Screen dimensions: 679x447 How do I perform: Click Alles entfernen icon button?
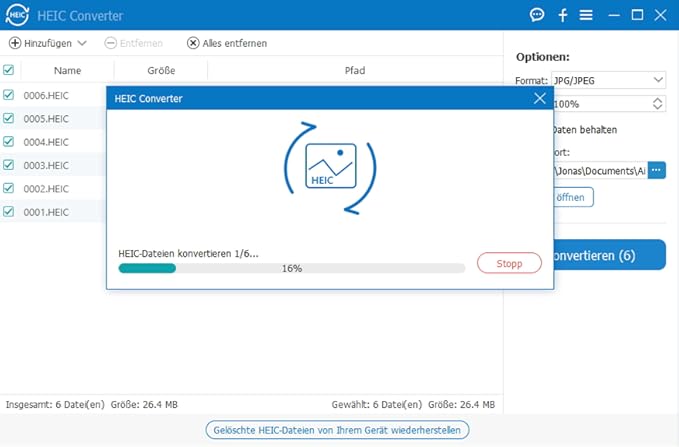[193, 43]
